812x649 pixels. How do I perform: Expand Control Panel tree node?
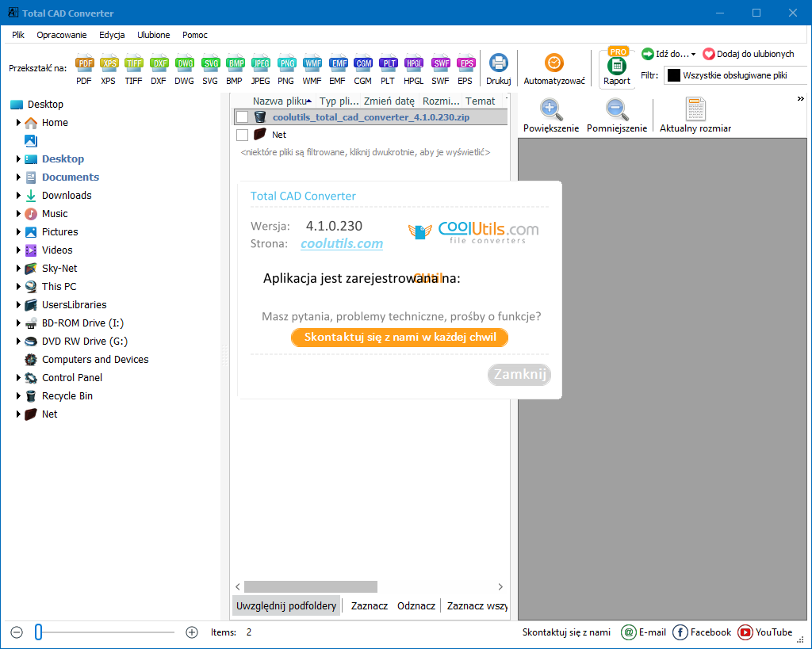coord(19,378)
